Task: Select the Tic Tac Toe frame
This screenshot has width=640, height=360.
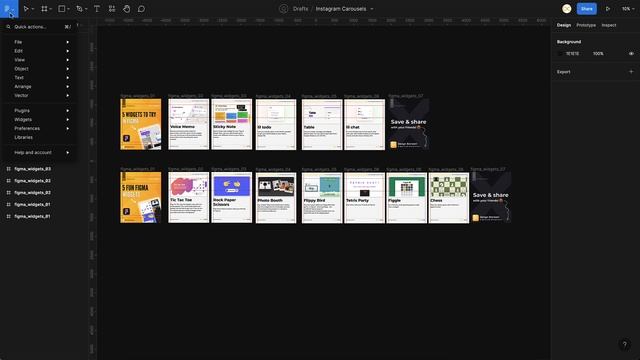Action: pos(189,198)
